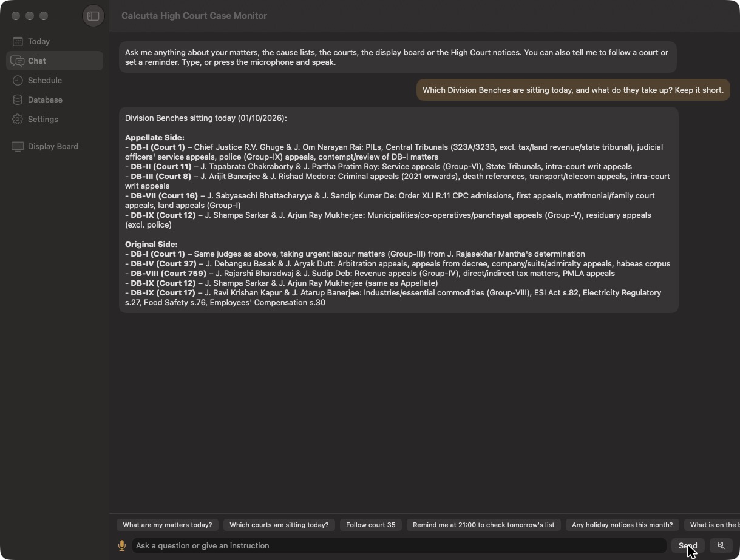Open the Today view in the sidebar
Viewport: 740px width, 560px height.
coord(55,41)
